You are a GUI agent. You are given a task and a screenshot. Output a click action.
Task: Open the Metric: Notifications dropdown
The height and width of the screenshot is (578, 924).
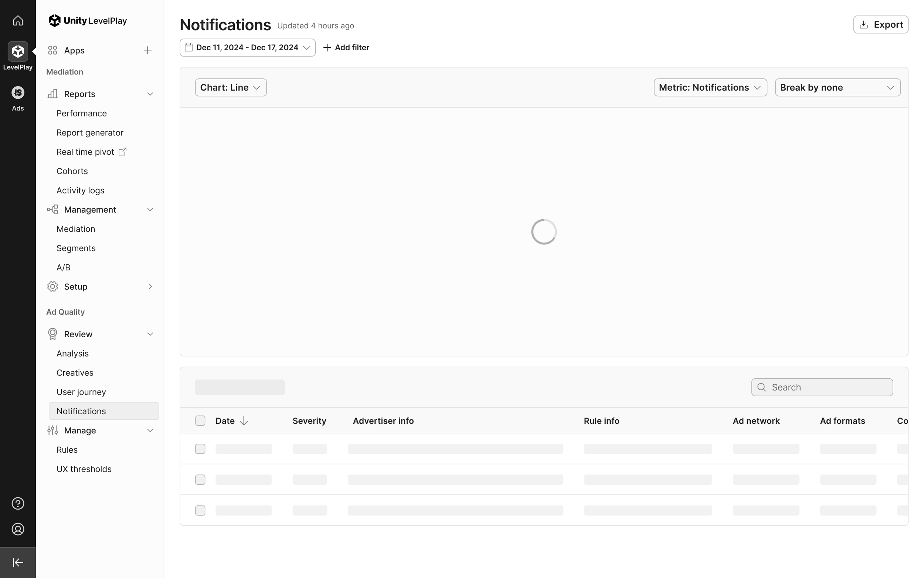710,88
